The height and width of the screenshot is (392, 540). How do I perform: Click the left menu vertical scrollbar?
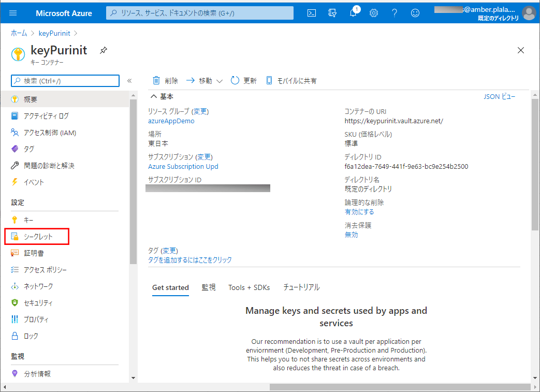point(133,182)
